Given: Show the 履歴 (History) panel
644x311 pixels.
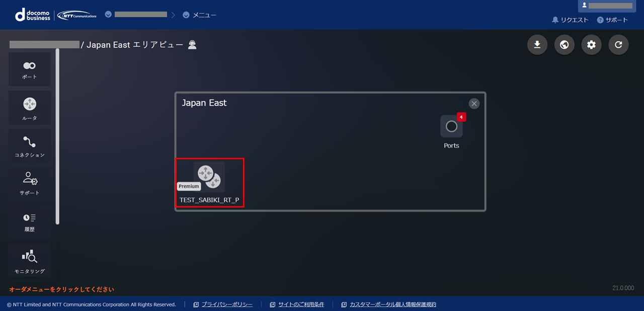Looking at the screenshot, I should point(30,221).
